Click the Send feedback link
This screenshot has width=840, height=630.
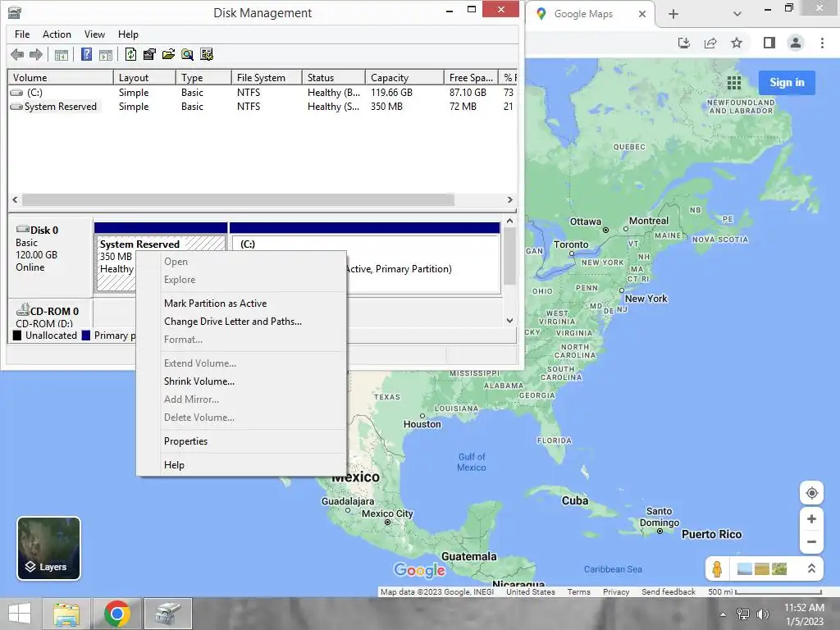click(x=668, y=592)
